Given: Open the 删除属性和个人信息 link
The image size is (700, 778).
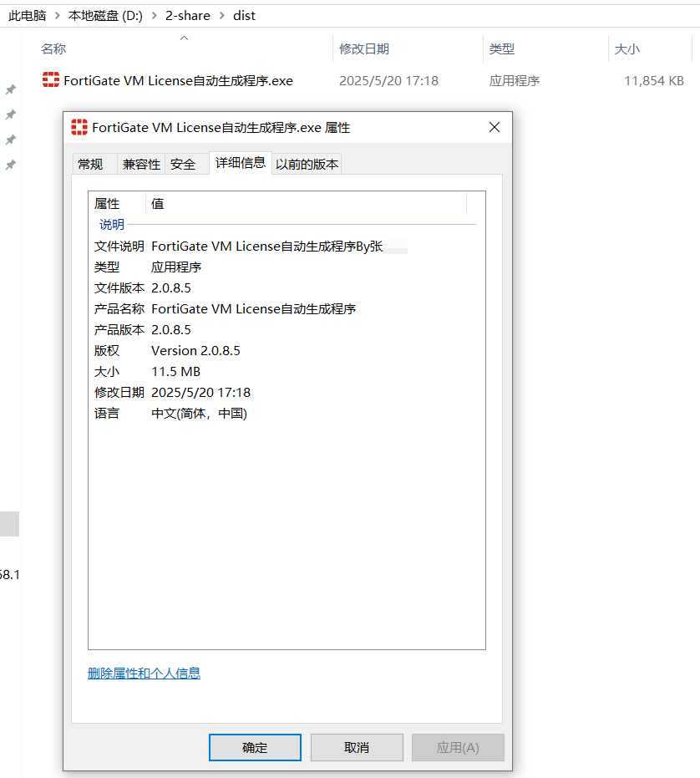Looking at the screenshot, I should coord(144,674).
